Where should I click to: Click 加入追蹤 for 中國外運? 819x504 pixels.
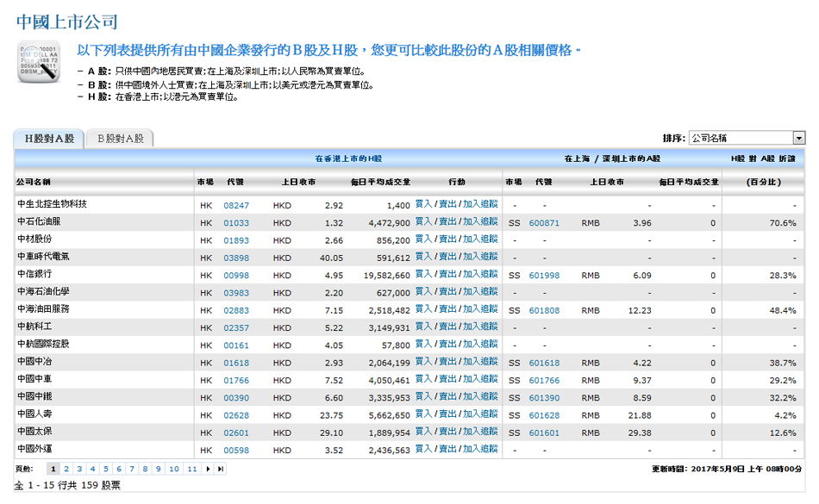(x=480, y=449)
